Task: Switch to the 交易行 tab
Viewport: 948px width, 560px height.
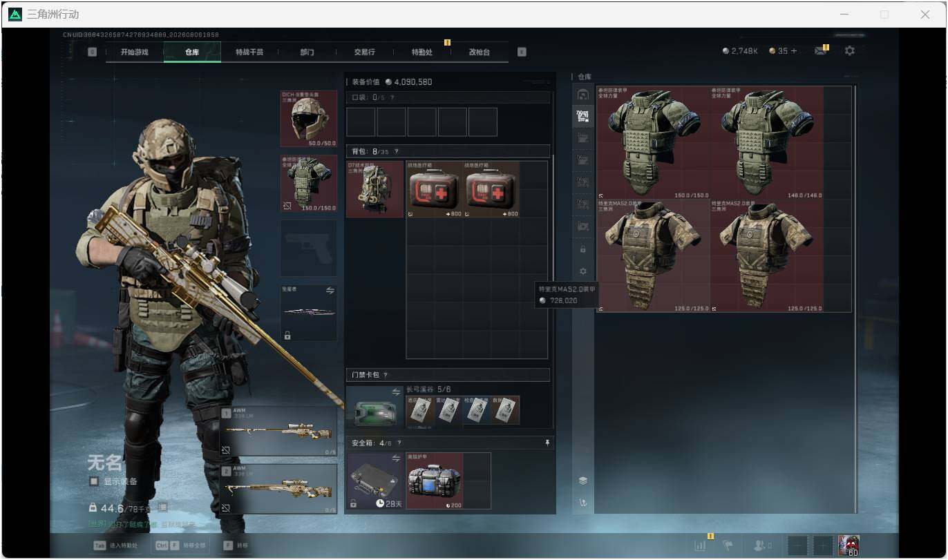Action: point(364,52)
